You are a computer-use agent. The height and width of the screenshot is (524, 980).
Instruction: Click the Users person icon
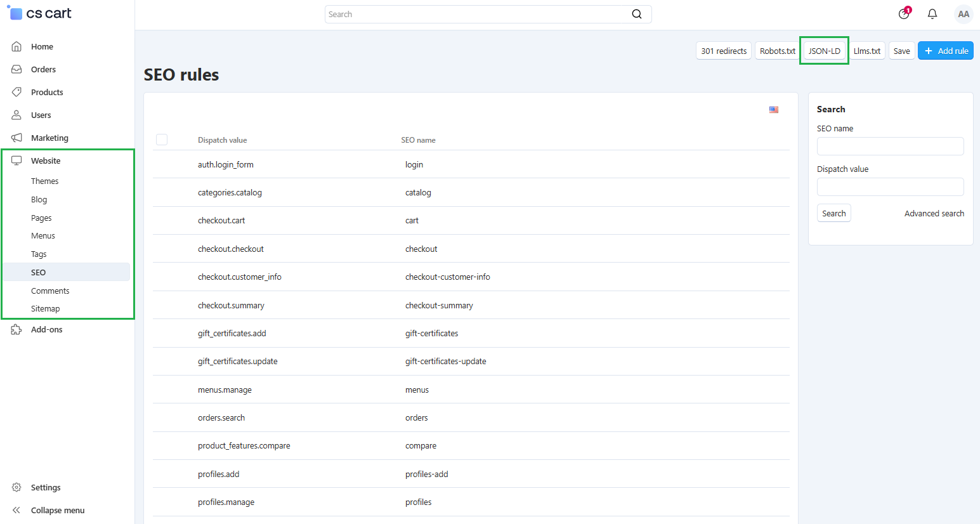[16, 115]
